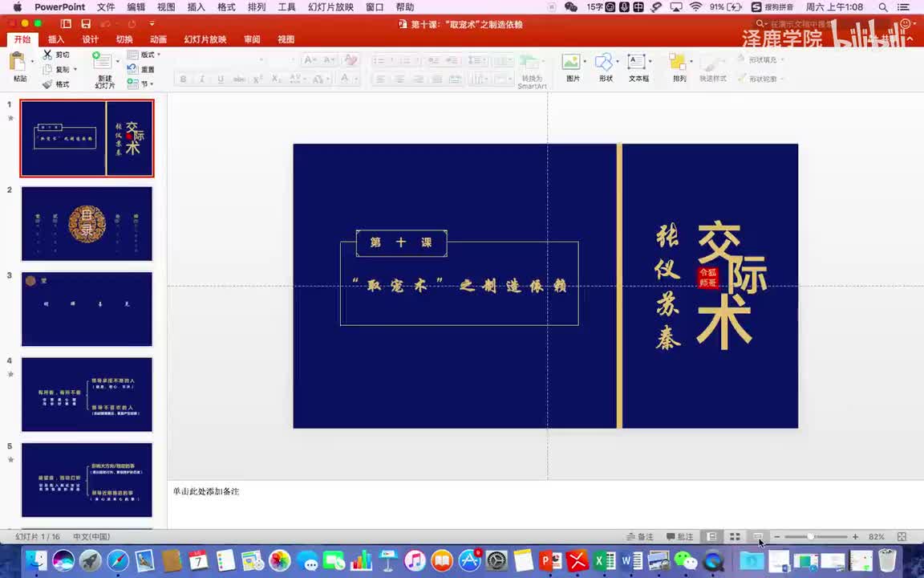Click the smiley feedback icon
The image size is (924, 578).
(x=906, y=23)
